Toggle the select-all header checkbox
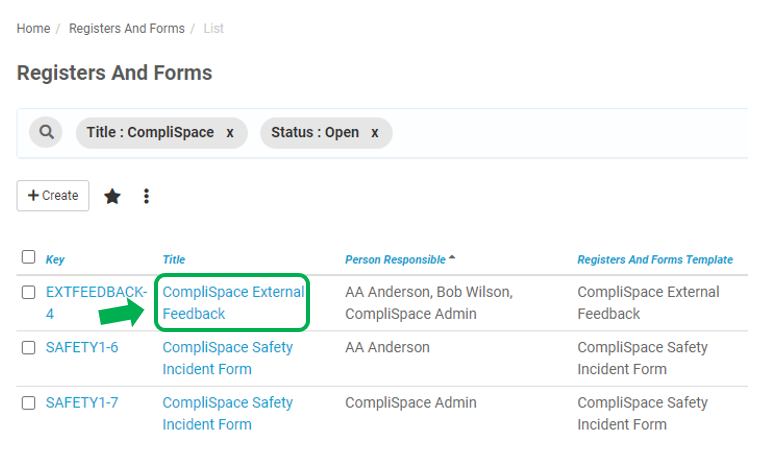The image size is (767, 449). 28,257
